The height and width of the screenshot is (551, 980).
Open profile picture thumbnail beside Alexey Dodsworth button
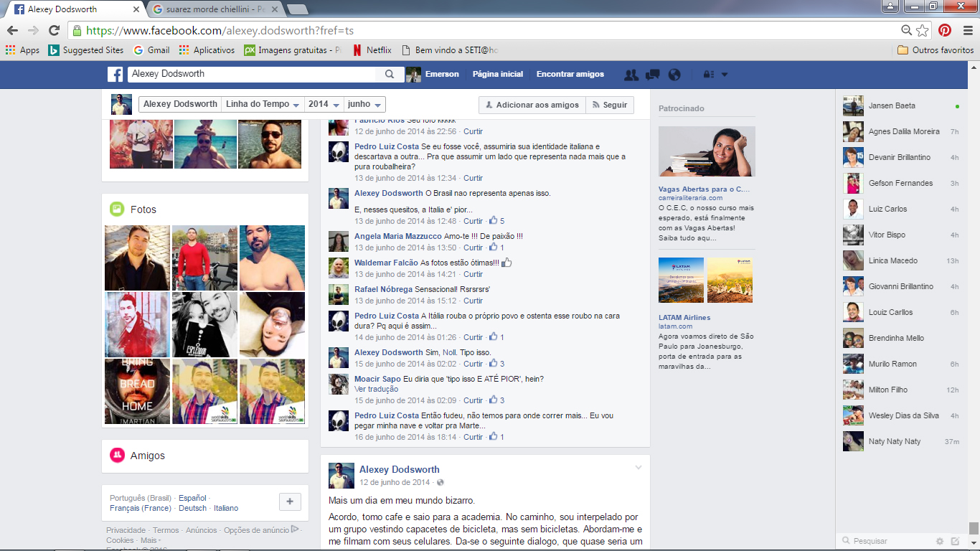pos(121,104)
